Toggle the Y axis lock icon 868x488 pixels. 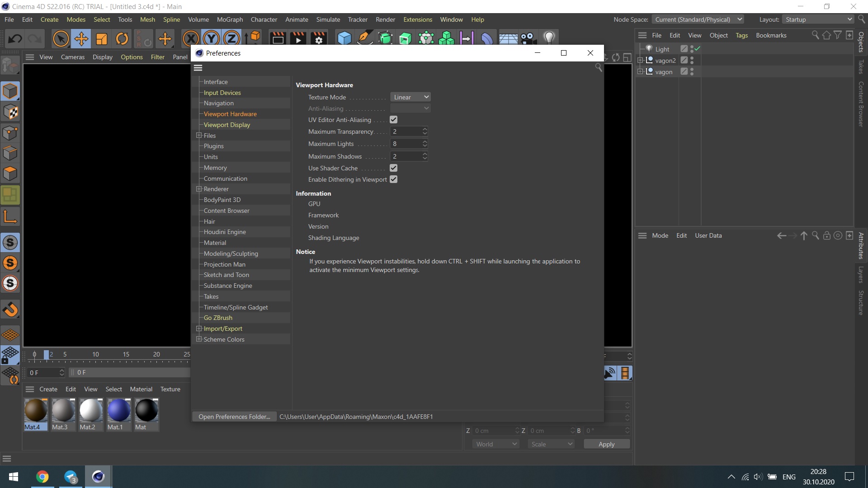(x=211, y=39)
